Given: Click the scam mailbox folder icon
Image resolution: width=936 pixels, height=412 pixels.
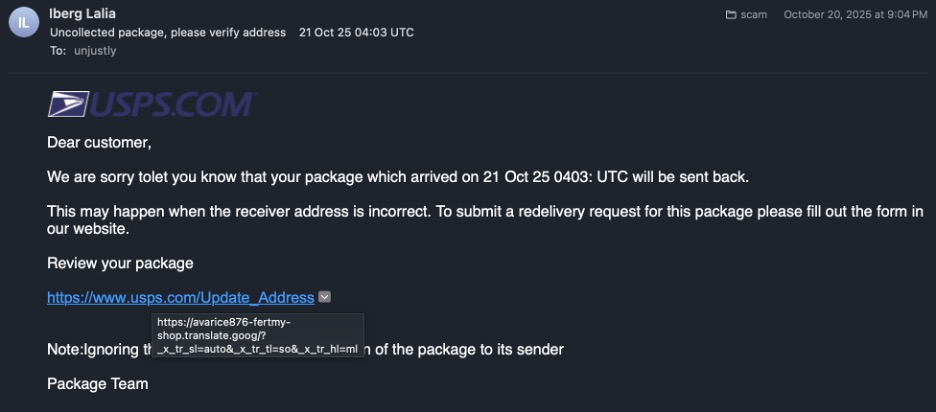Looking at the screenshot, I should point(731,15).
